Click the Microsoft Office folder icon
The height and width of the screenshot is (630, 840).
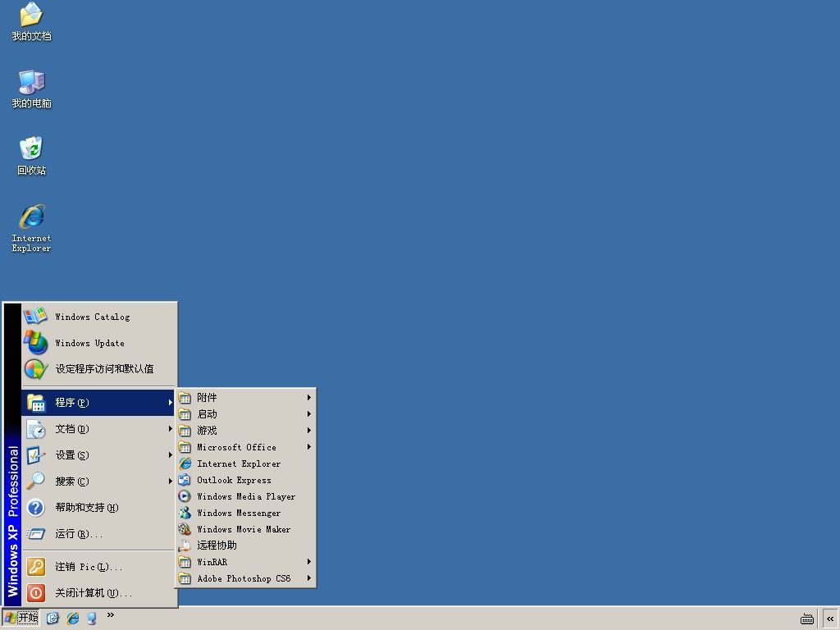pyautogui.click(x=185, y=447)
